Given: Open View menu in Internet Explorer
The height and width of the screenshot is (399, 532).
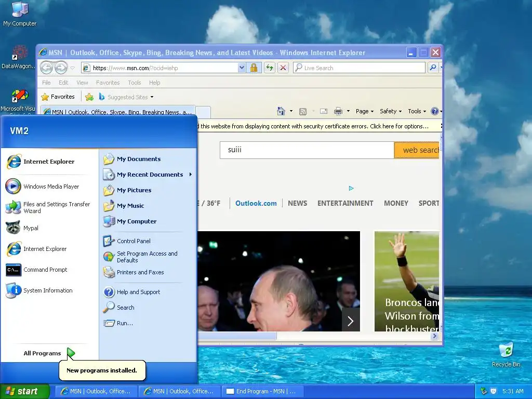Looking at the screenshot, I should (82, 83).
